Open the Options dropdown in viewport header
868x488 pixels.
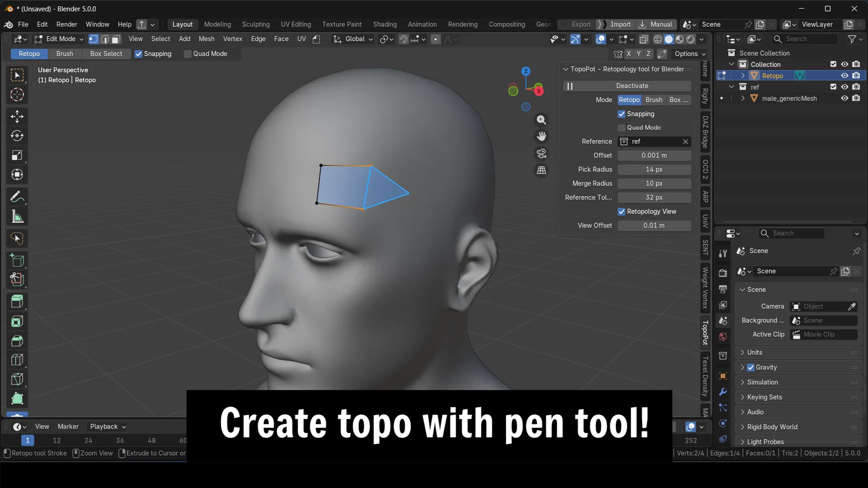click(690, 54)
